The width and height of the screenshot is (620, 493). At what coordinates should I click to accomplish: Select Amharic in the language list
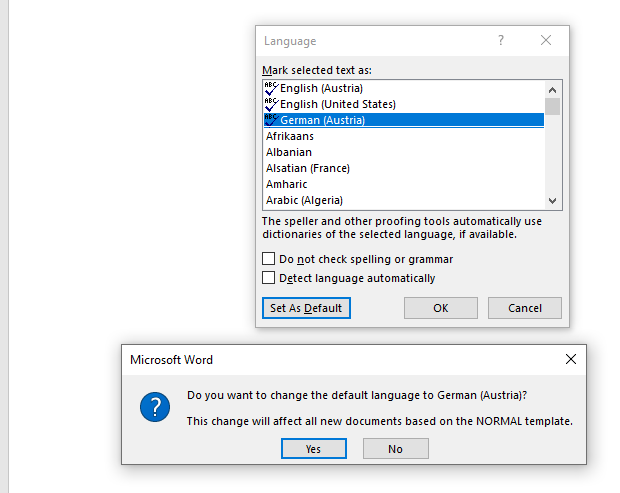tap(404, 184)
